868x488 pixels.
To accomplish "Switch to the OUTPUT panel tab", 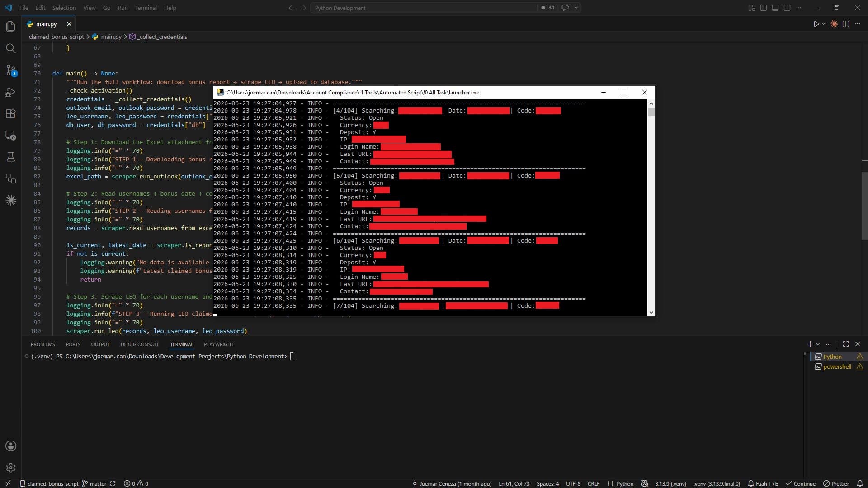I will coord(100,344).
